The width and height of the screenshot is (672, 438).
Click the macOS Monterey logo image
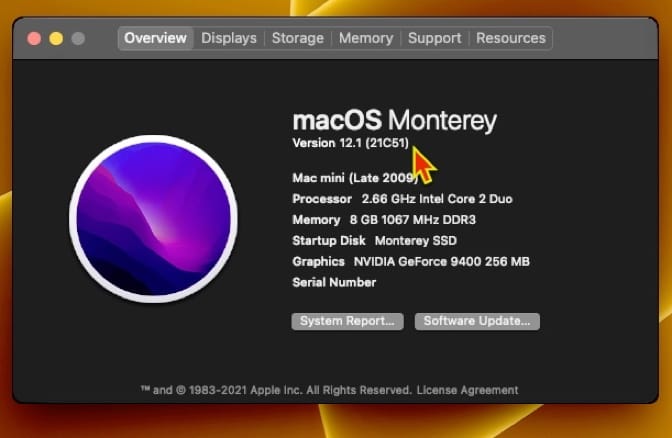pos(153,219)
